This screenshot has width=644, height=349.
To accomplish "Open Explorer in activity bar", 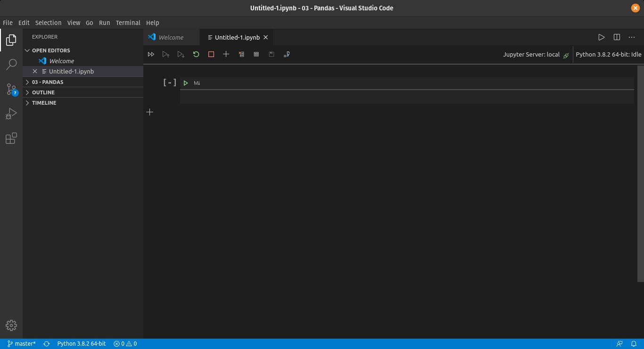I will point(11,40).
